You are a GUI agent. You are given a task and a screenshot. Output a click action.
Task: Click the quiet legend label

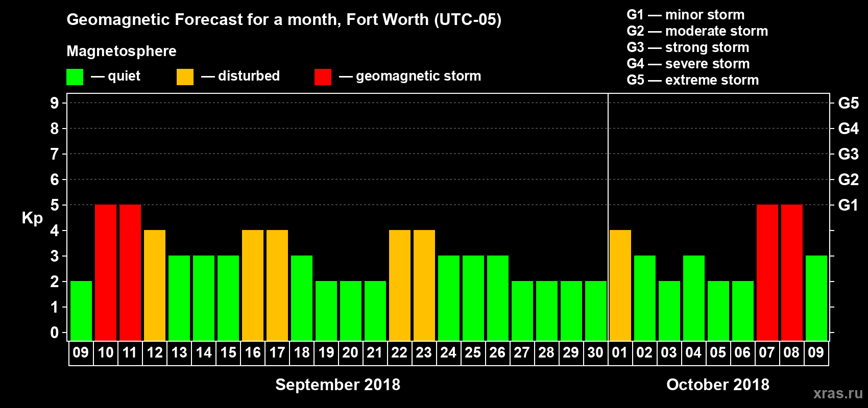click(x=124, y=76)
